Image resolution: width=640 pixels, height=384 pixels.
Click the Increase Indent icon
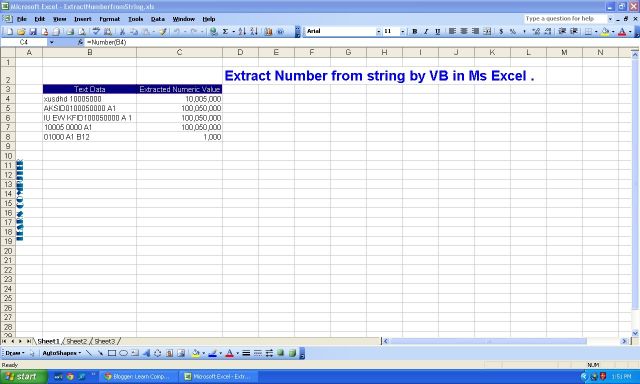[x=574, y=31]
